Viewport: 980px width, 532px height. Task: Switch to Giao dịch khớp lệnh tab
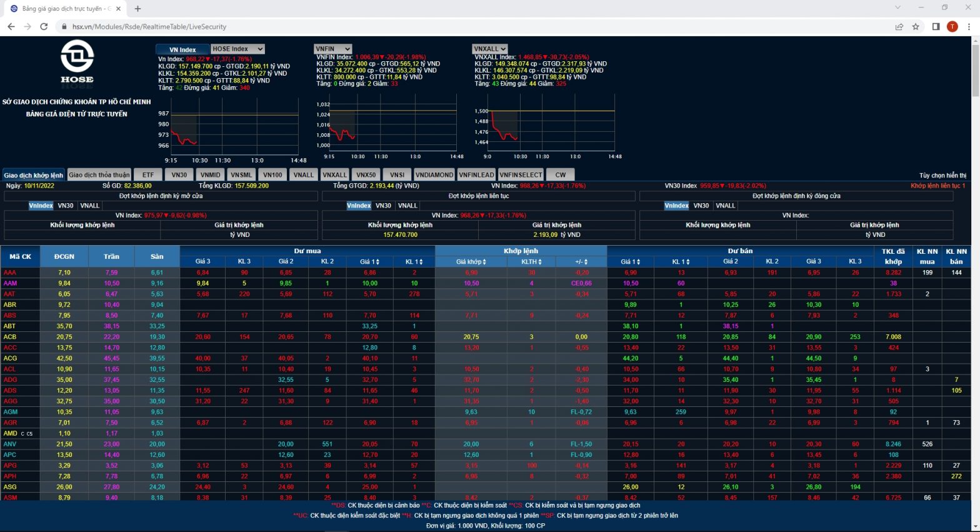(x=34, y=175)
